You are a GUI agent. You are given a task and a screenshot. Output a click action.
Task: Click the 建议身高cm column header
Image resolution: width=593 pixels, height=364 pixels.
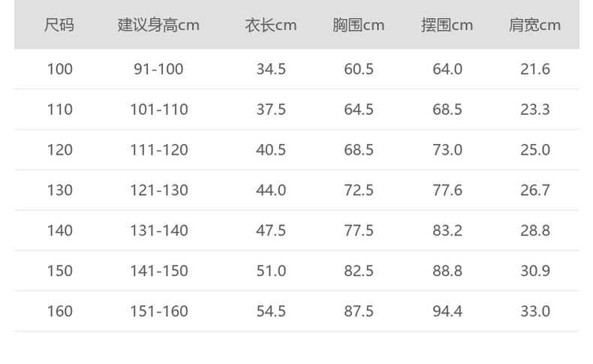click(x=158, y=25)
